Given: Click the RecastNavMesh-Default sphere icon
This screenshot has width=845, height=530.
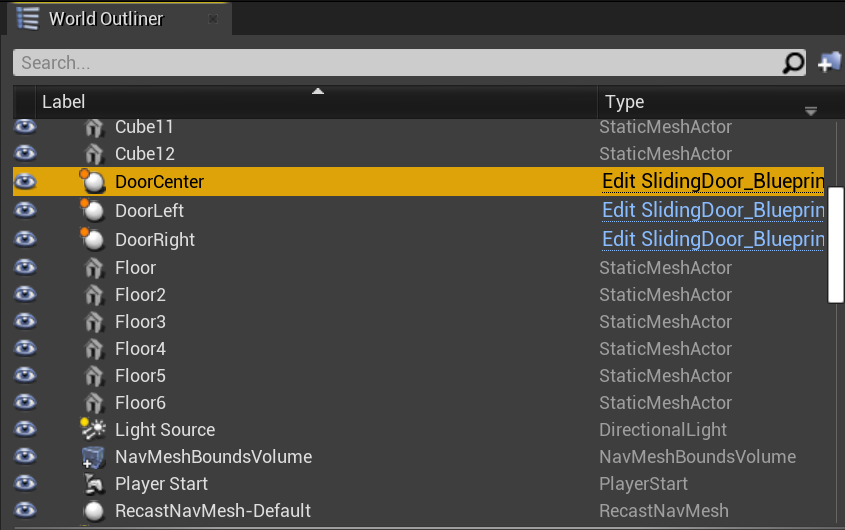Looking at the screenshot, I should click(94, 511).
